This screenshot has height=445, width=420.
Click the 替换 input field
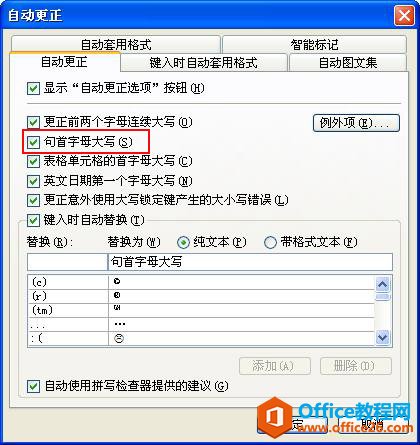[x=67, y=262]
